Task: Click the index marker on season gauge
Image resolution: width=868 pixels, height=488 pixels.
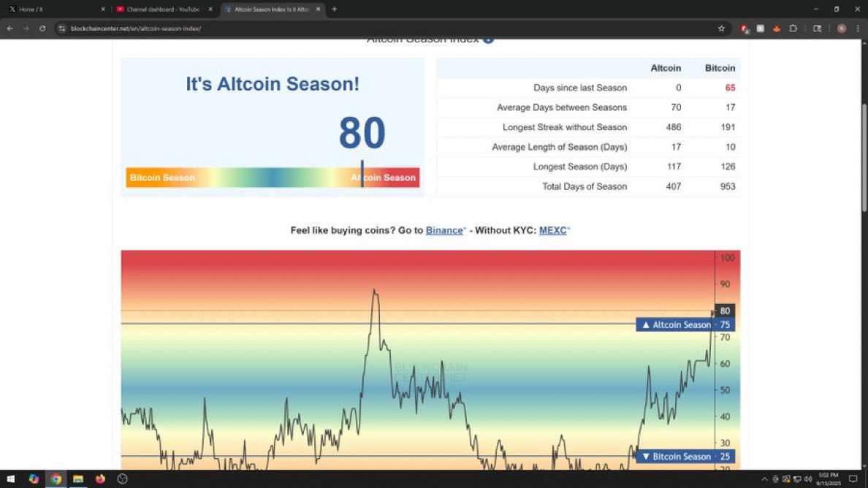Action: coord(362,174)
